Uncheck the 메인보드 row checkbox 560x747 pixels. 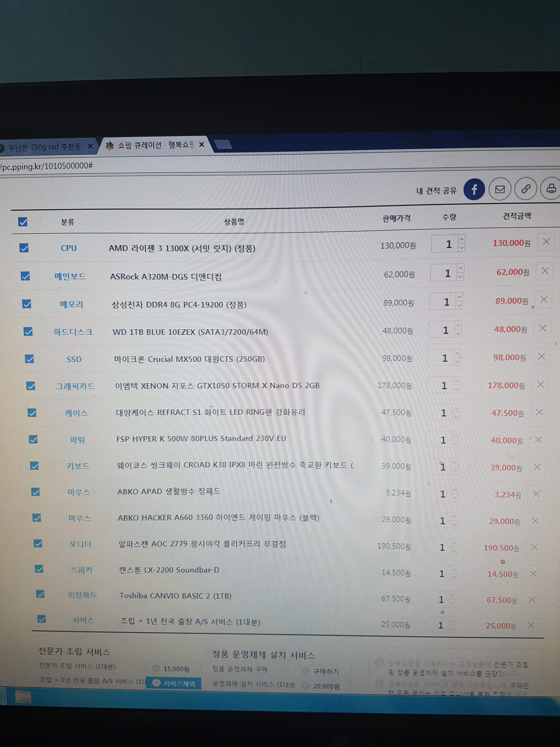click(x=25, y=276)
